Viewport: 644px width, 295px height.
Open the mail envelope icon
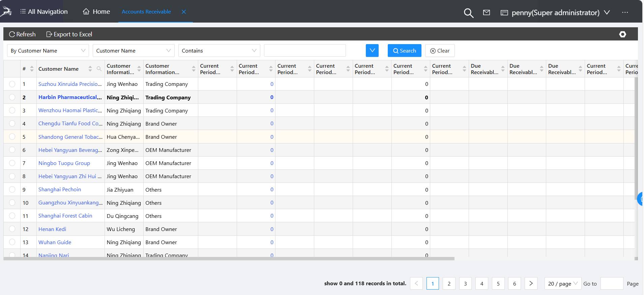[486, 12]
